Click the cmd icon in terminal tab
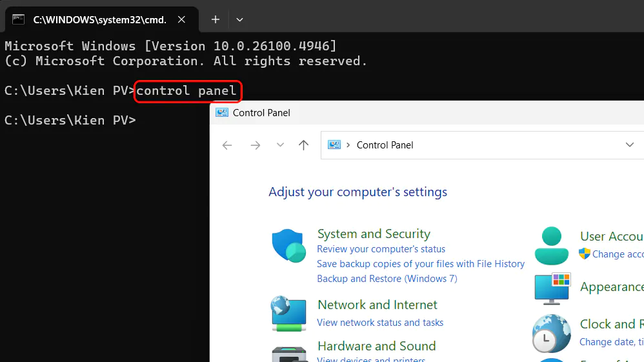Viewport: 644px width, 362px height. coord(19,19)
